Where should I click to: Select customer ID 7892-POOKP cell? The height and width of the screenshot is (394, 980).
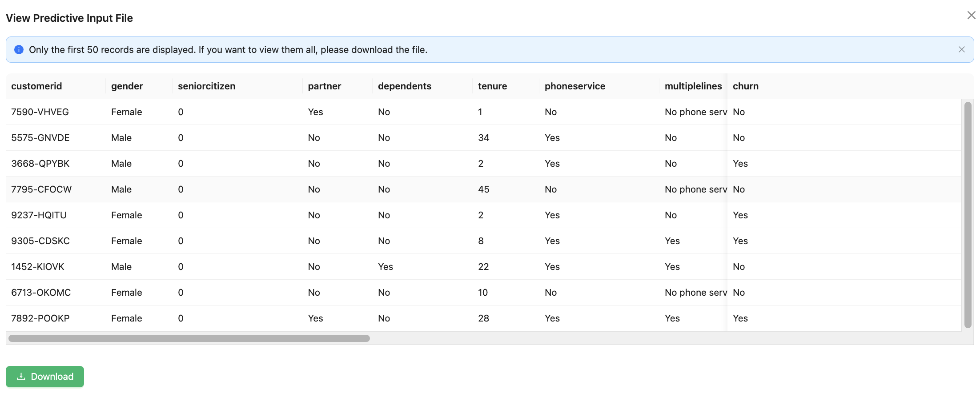coord(40,318)
